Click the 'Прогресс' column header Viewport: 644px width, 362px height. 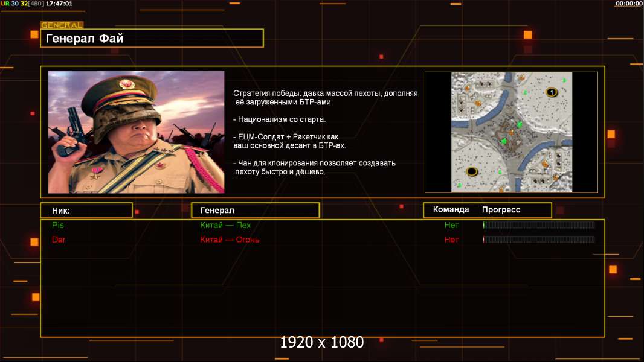click(501, 210)
